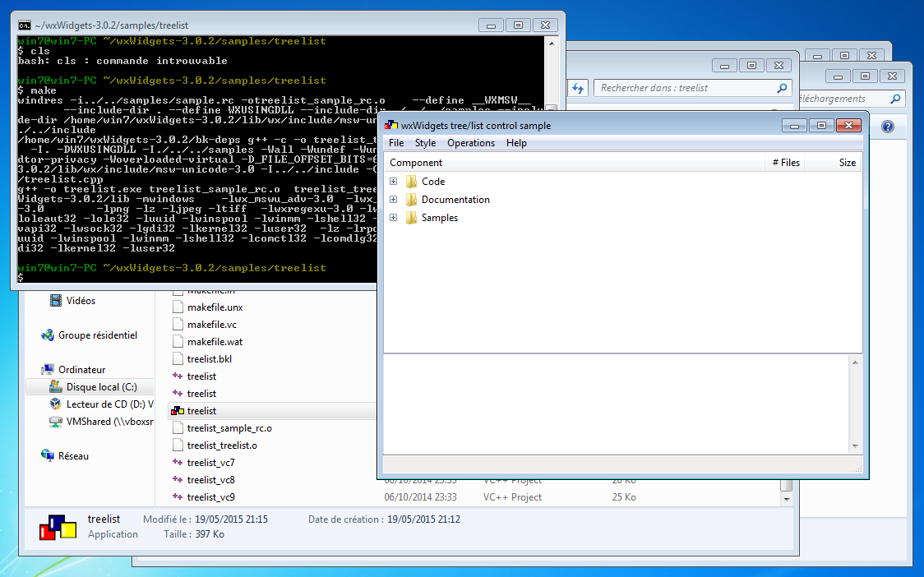Open the Help menu in wxWidgets sample

click(x=516, y=143)
